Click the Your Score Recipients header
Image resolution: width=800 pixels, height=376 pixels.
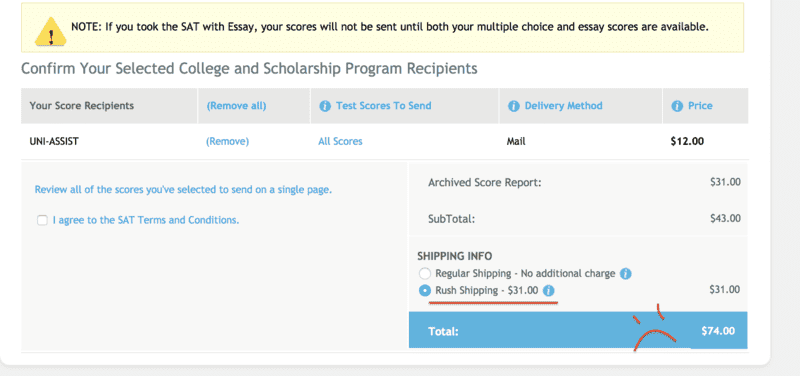tap(82, 106)
